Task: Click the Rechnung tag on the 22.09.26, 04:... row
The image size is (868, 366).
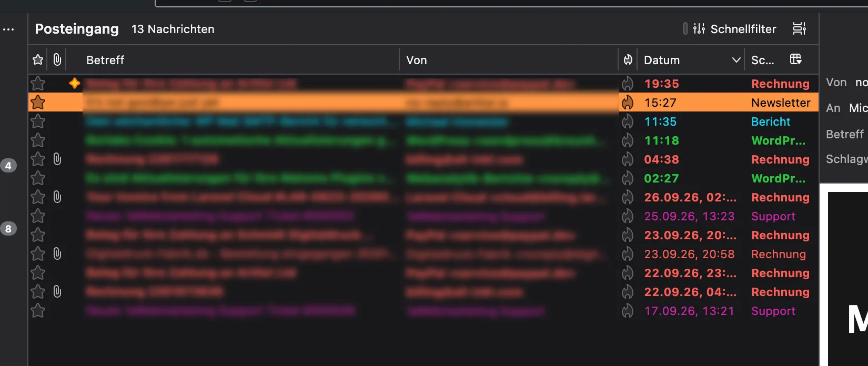Action: (780, 292)
